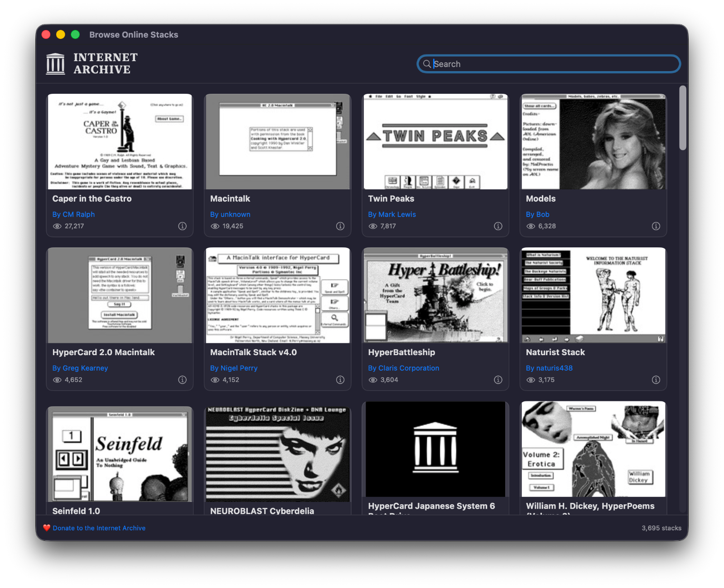Select the Twin Peaks title text
The height and width of the screenshot is (588, 724).
coord(391,198)
